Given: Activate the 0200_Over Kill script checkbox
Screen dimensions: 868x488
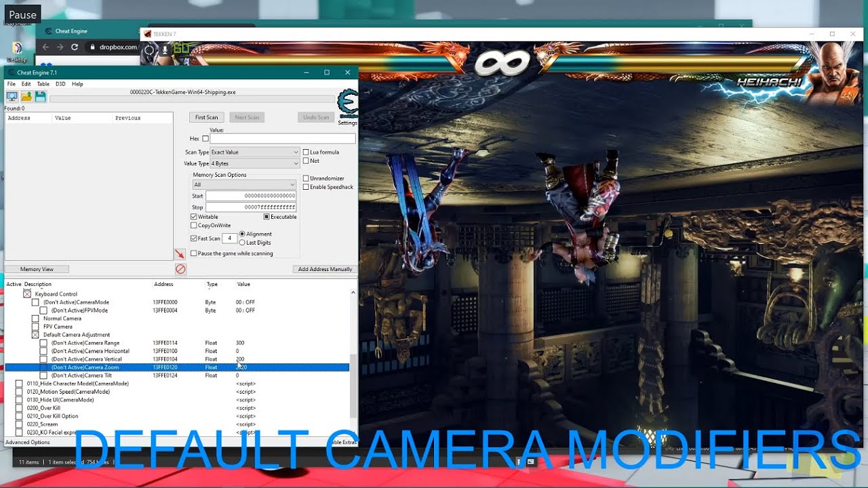Looking at the screenshot, I should [x=19, y=408].
